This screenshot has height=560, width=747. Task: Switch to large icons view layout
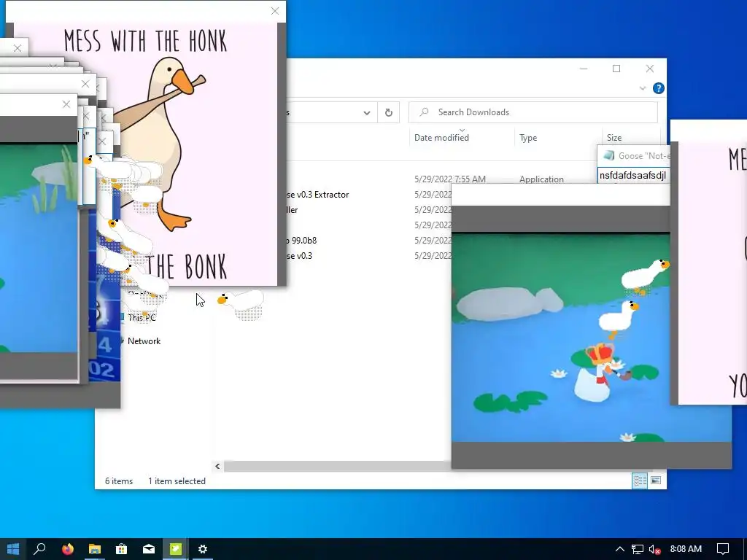click(656, 481)
